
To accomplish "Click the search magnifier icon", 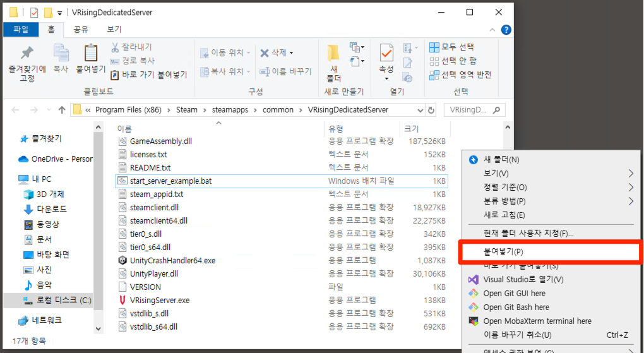I will [x=496, y=110].
